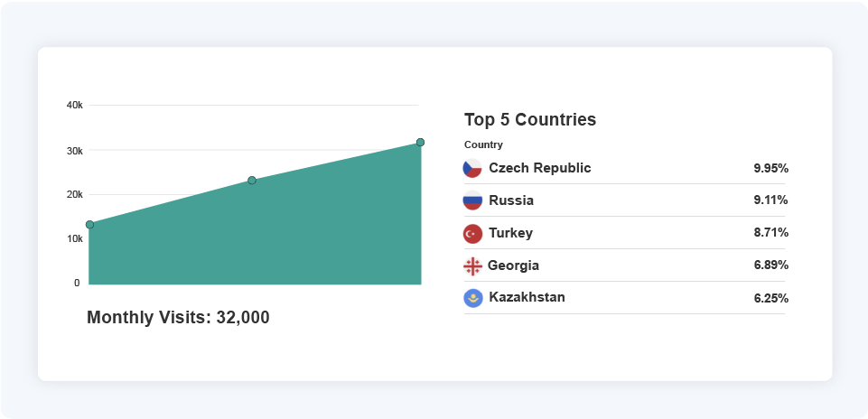
Task: Click the Top 5 Countries heading
Action: click(530, 119)
